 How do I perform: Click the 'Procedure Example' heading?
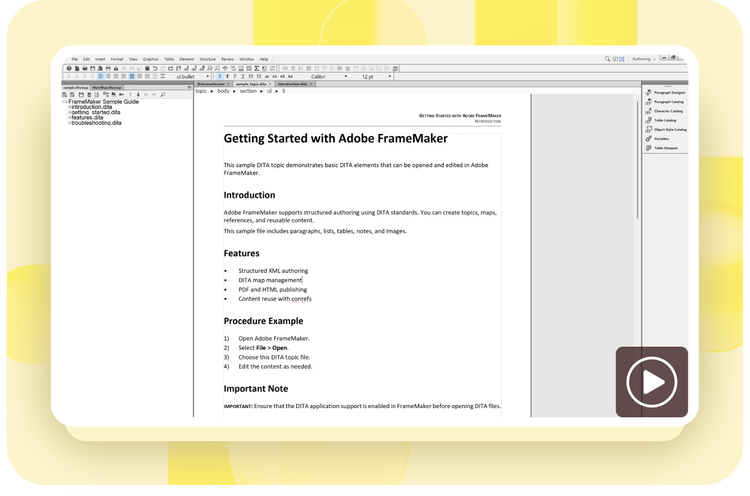pyautogui.click(x=263, y=321)
